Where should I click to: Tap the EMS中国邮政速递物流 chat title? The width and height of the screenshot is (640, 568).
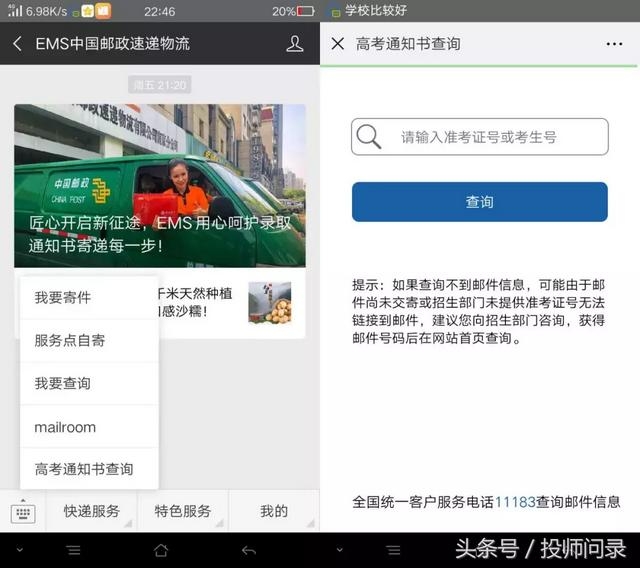(113, 44)
